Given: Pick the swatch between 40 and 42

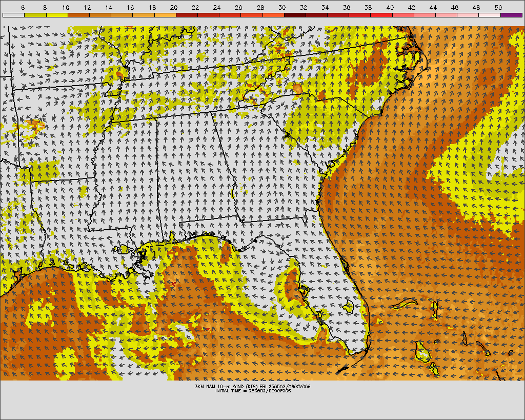Looking at the screenshot, I should click(403, 15).
